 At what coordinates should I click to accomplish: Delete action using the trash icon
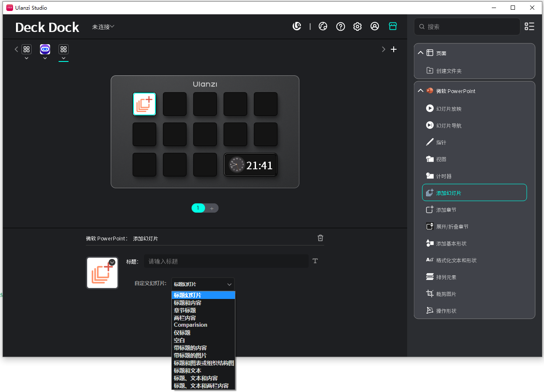(320, 238)
